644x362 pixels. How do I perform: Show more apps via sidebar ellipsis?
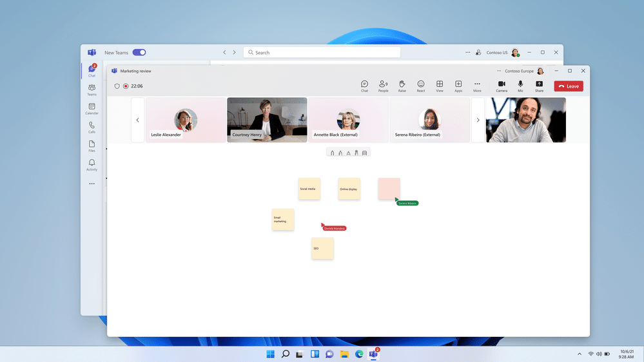point(92,184)
